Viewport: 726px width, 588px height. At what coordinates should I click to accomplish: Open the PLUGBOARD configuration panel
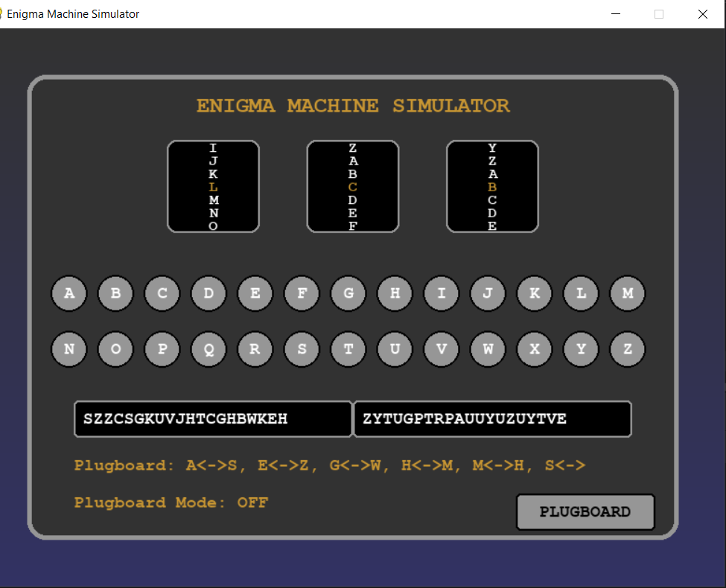click(585, 512)
